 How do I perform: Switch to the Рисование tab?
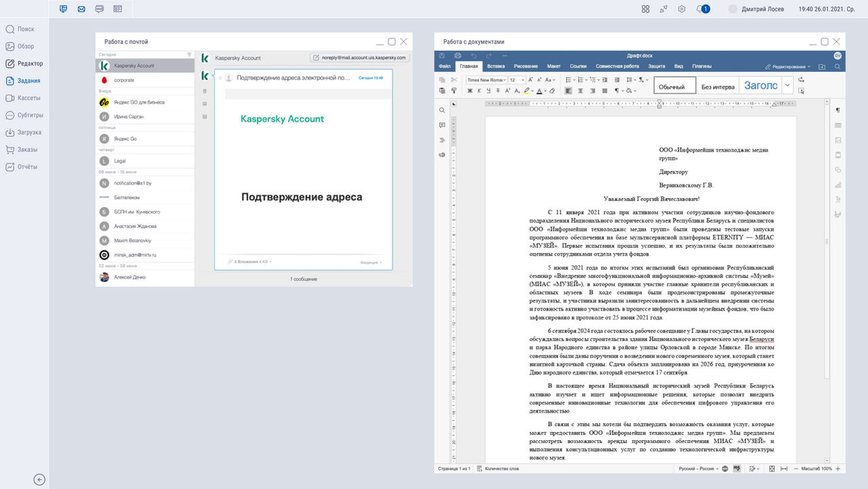526,66
